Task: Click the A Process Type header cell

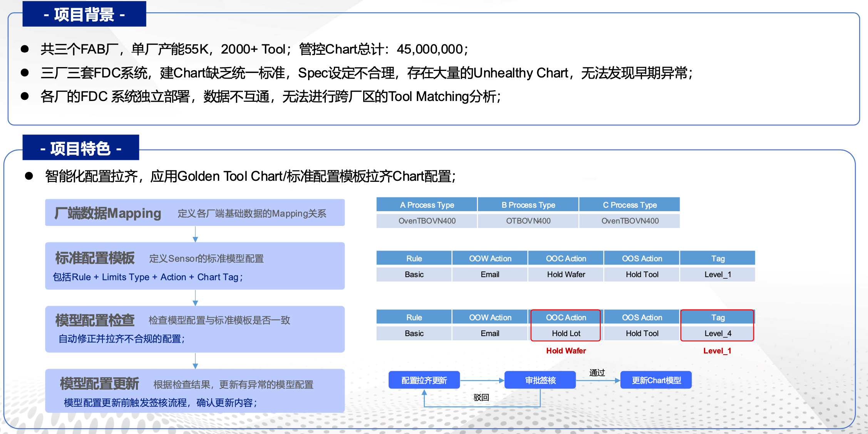Action: pyautogui.click(x=427, y=205)
